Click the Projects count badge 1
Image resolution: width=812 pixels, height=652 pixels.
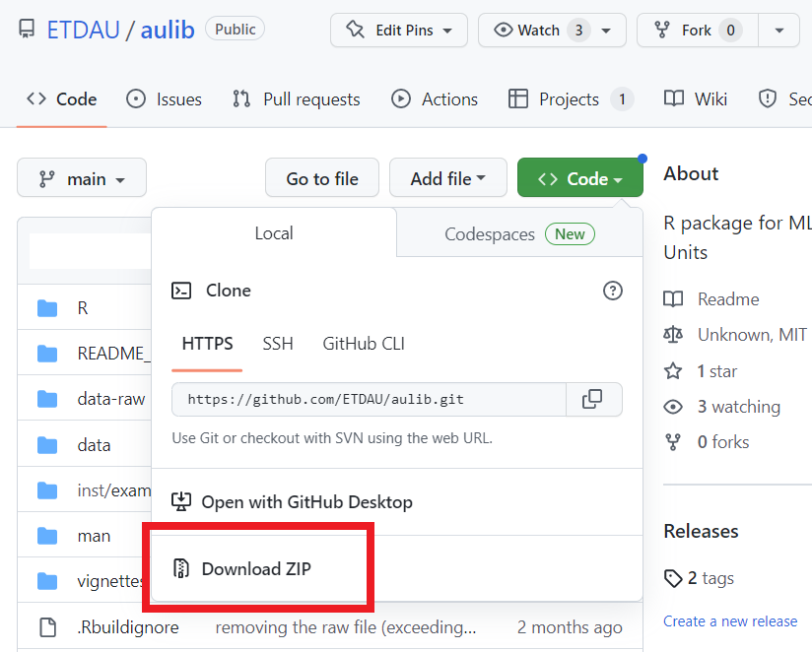click(622, 98)
